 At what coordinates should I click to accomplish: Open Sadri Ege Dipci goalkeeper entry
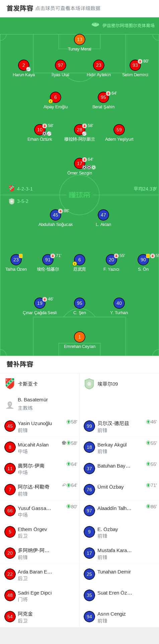[40, 596]
